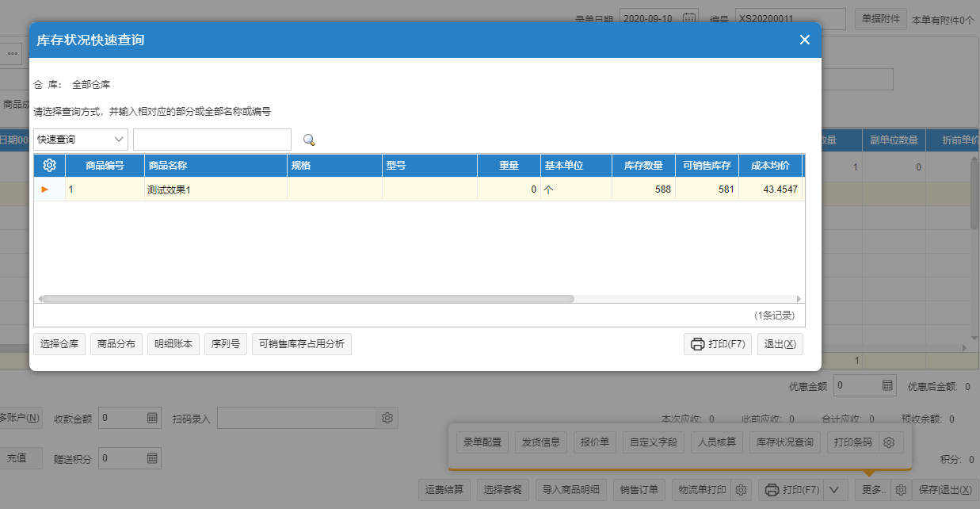
Task: Close the 库存状况快速查询 dialog
Action: coord(804,40)
